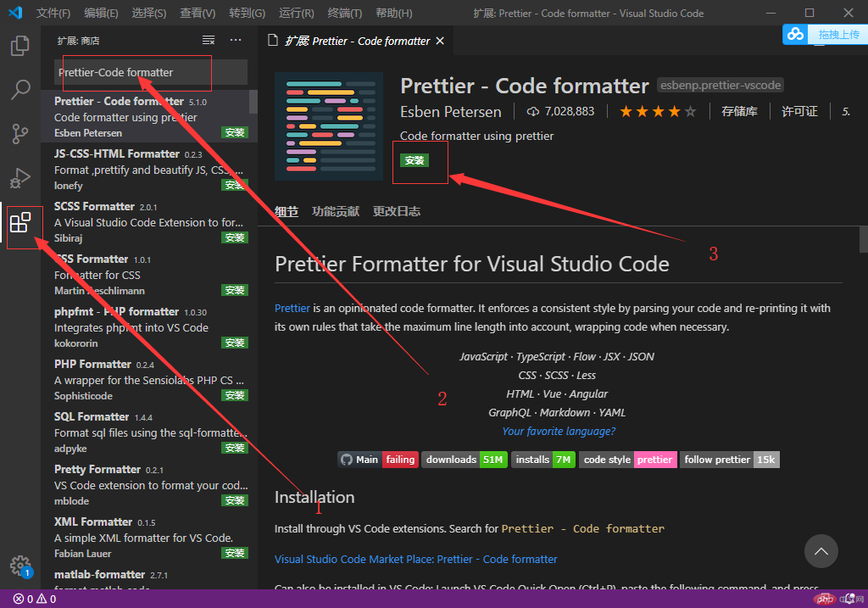Viewport: 868px width, 608px height.
Task: Select the 更改日志 changelog tab
Action: pos(397,211)
